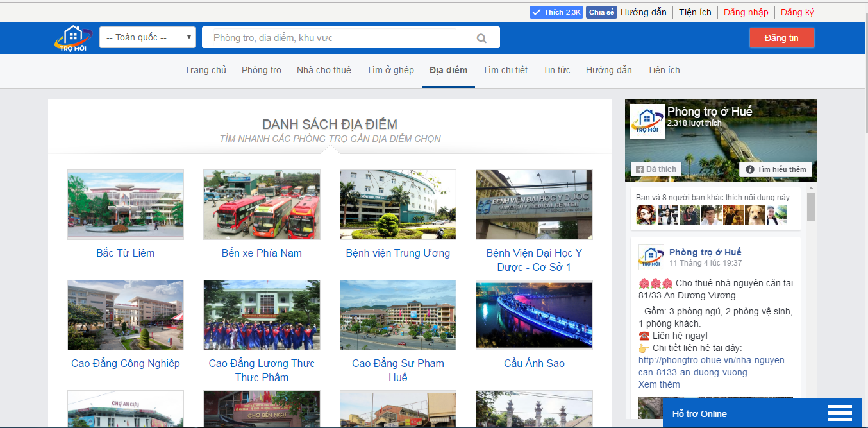Open the Bệnh viện Trung Ương thumbnail image
This screenshot has height=428, width=868.
tap(398, 205)
